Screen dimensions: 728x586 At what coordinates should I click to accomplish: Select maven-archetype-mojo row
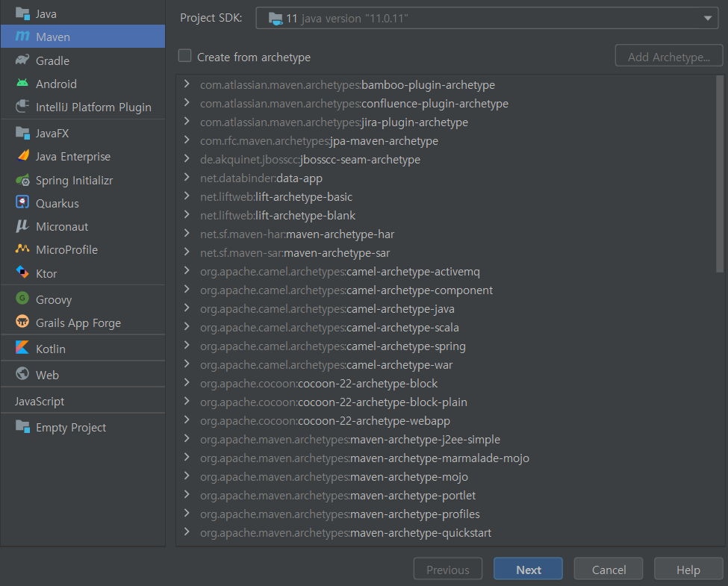447,477
